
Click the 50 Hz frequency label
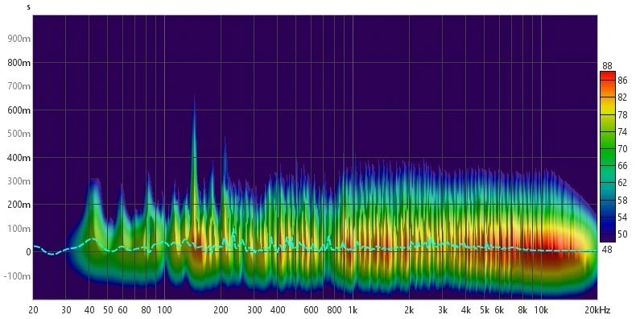[x=108, y=309]
